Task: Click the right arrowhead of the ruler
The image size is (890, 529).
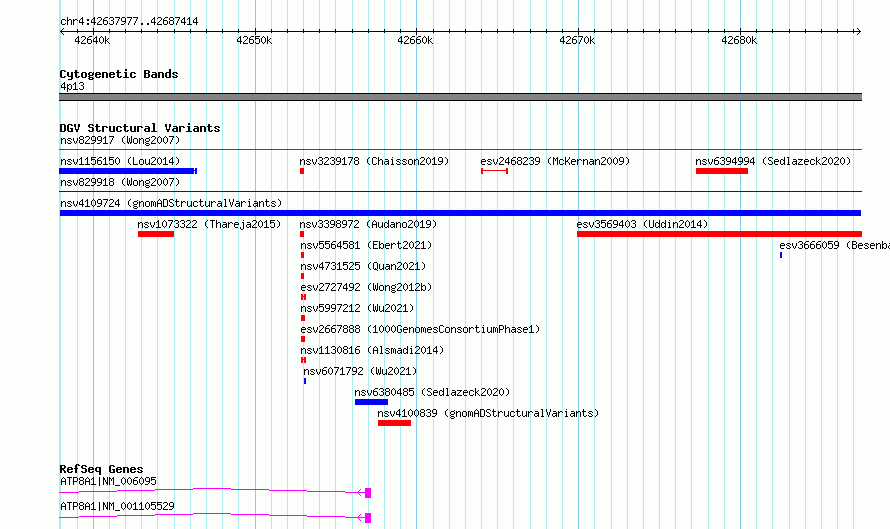Action: 858,31
